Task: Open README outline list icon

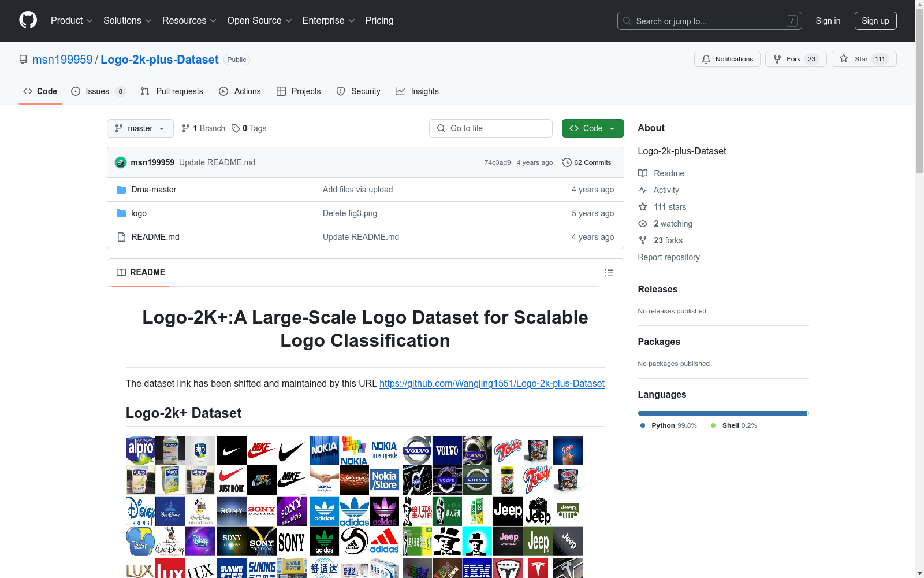Action: (x=609, y=273)
